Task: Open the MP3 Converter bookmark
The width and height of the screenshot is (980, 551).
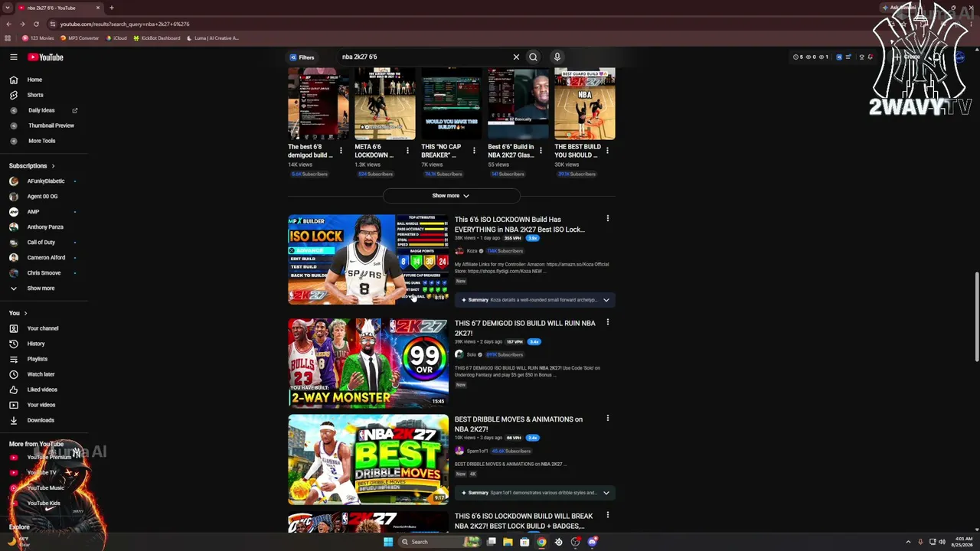Action: pos(80,38)
